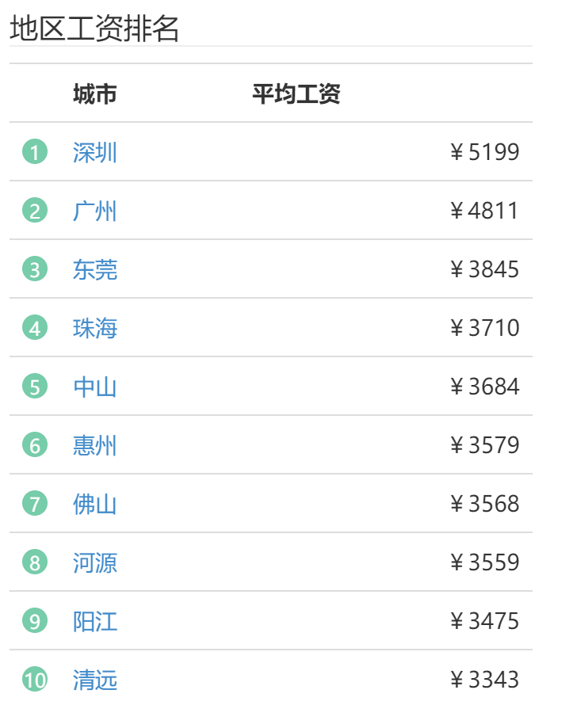Open the 东莞 city link
Screen dimensions: 577x728
(95, 269)
